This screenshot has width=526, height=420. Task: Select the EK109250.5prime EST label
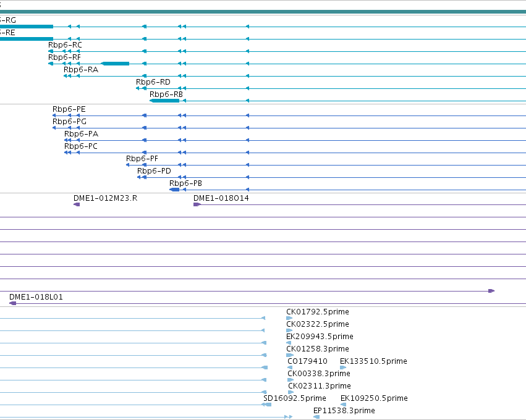coord(374,398)
